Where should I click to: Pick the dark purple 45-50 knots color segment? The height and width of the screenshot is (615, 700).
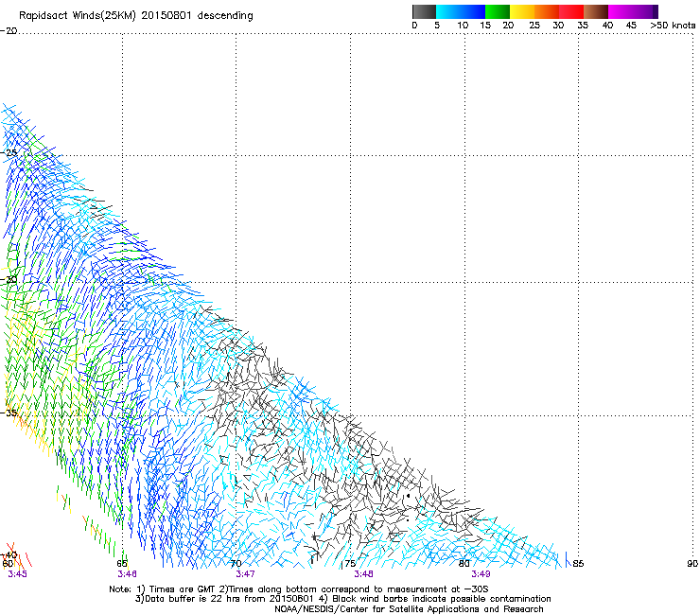(645, 11)
